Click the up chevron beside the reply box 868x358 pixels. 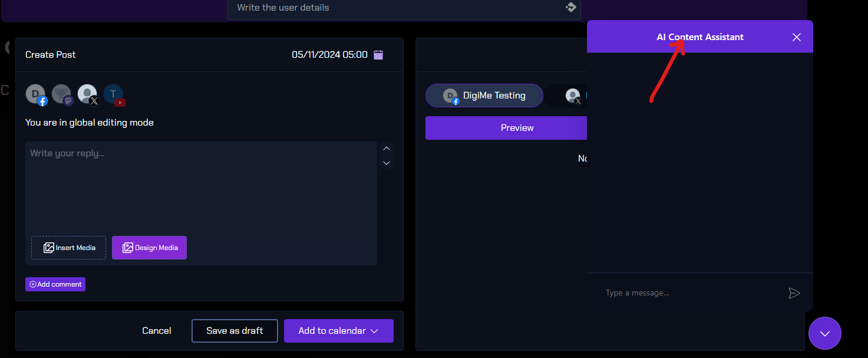(x=387, y=149)
